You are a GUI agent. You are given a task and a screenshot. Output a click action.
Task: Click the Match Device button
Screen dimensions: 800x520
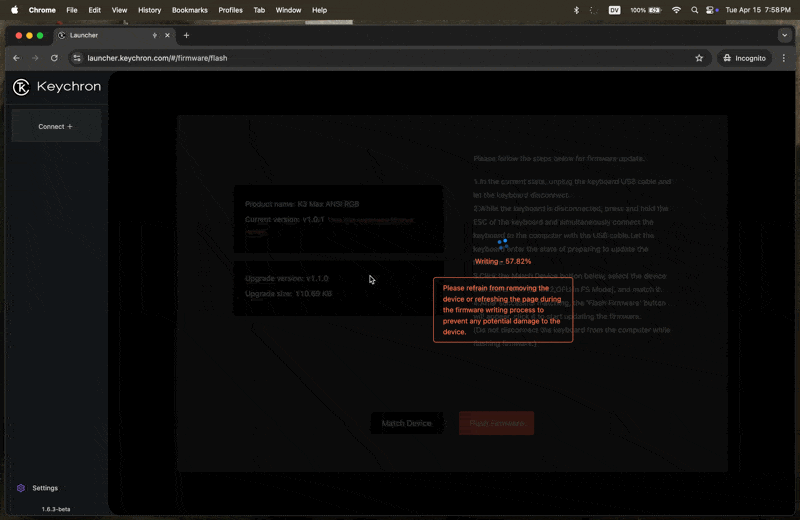(406, 423)
